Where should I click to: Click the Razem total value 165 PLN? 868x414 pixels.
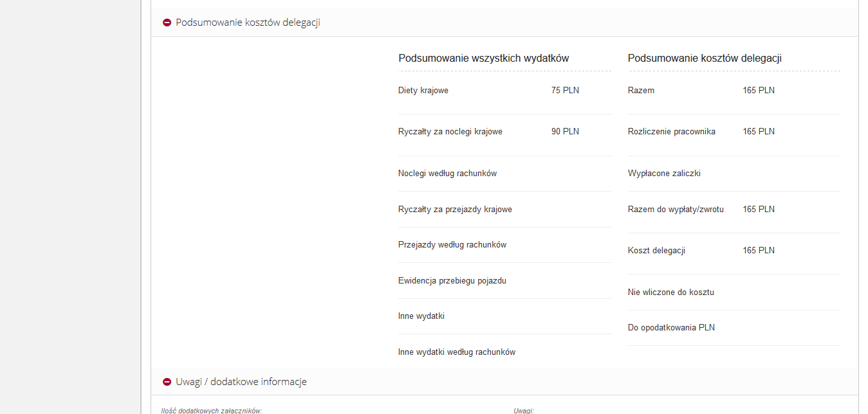759,91
